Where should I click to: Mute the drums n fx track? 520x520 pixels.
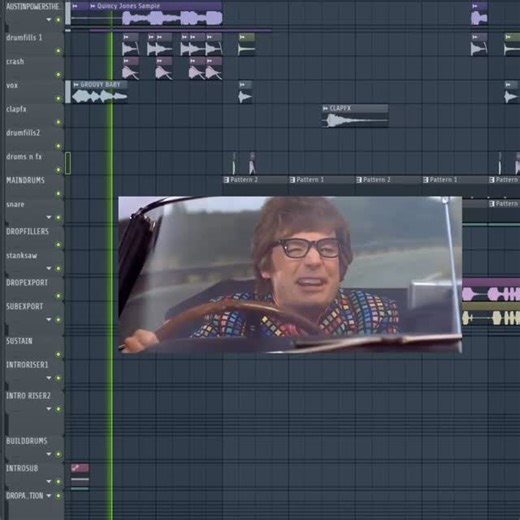pyautogui.click(x=59, y=170)
